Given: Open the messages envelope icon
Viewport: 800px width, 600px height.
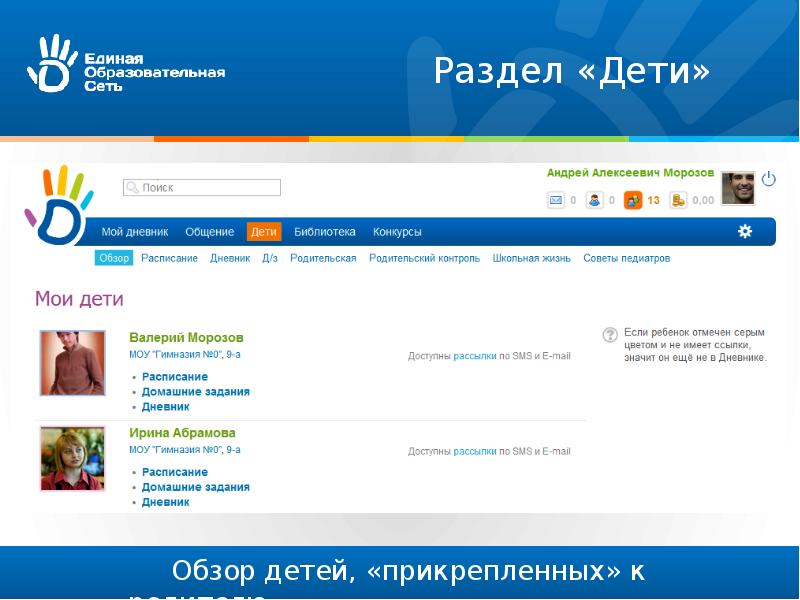Looking at the screenshot, I should coord(556,200).
